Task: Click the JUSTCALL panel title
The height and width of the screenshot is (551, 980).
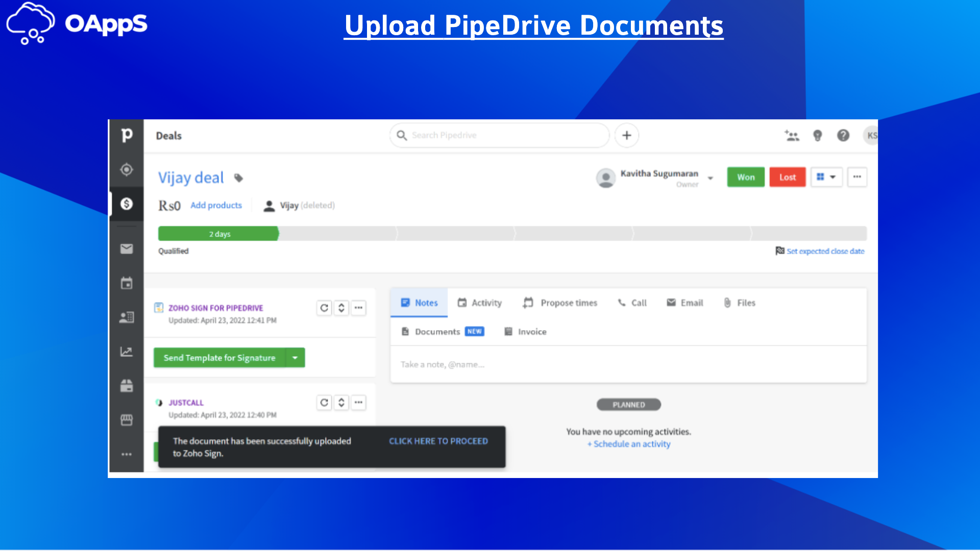Action: coord(186,403)
